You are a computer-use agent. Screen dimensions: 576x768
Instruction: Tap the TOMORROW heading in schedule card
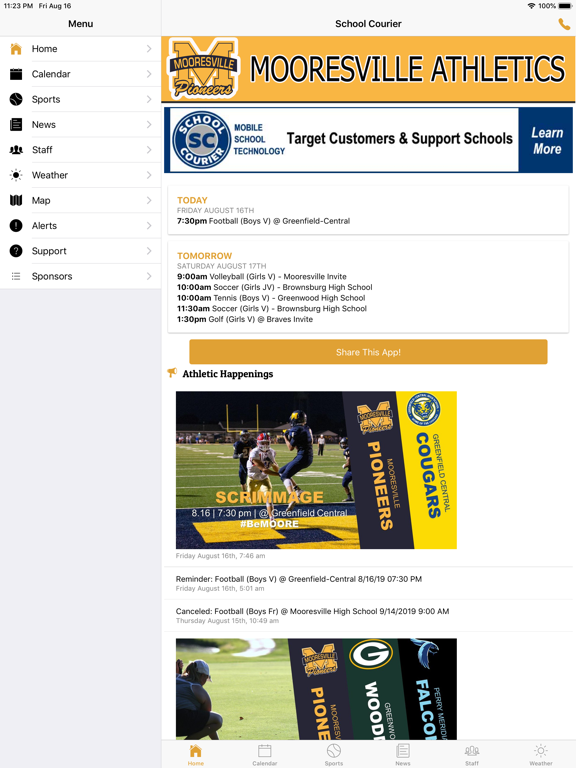point(204,256)
